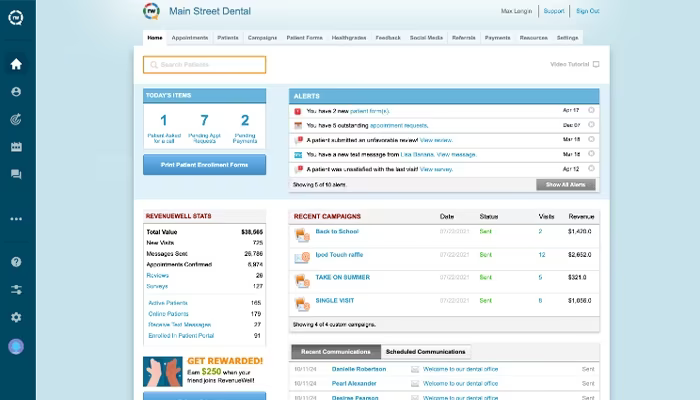The image size is (700, 400).
Task: Click the View survey link
Action: pos(436,170)
